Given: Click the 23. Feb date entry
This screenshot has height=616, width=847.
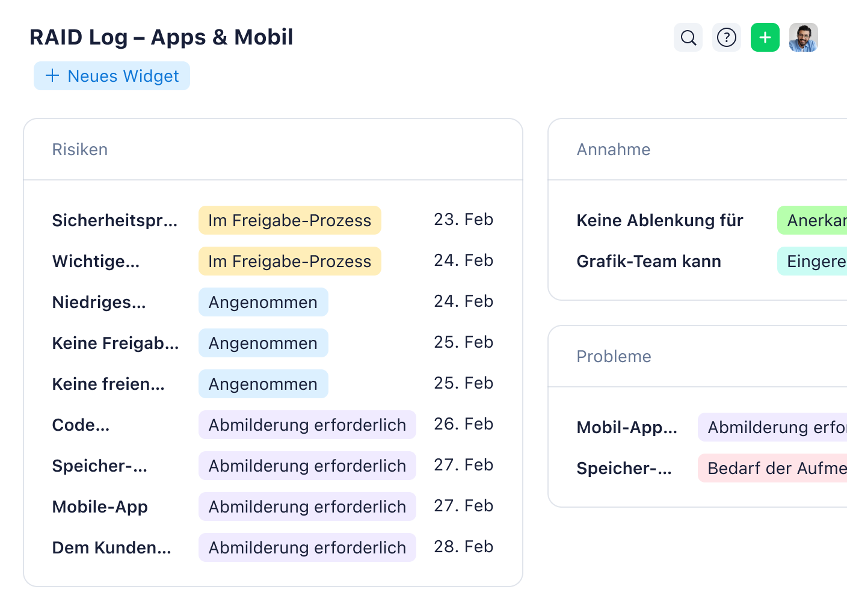Looking at the screenshot, I should point(464,220).
